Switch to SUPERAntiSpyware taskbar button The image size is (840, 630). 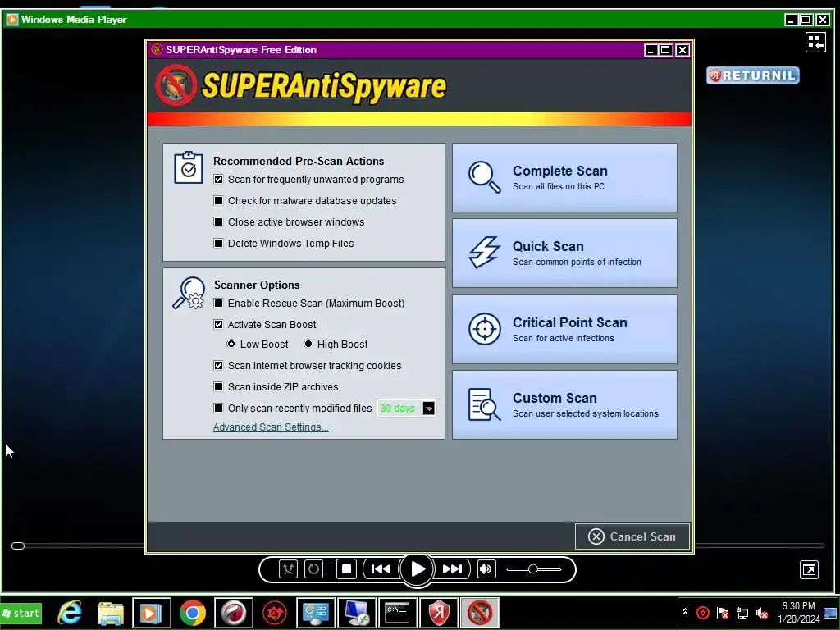(x=479, y=613)
